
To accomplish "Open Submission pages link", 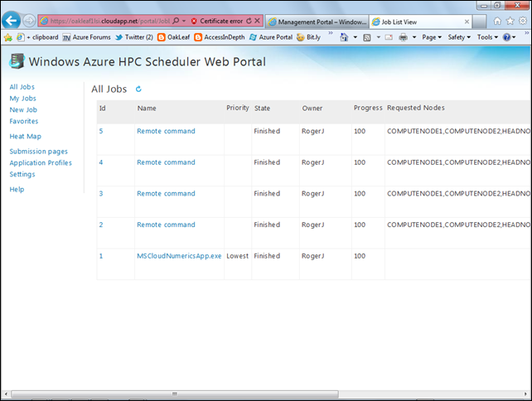I will pyautogui.click(x=39, y=152).
